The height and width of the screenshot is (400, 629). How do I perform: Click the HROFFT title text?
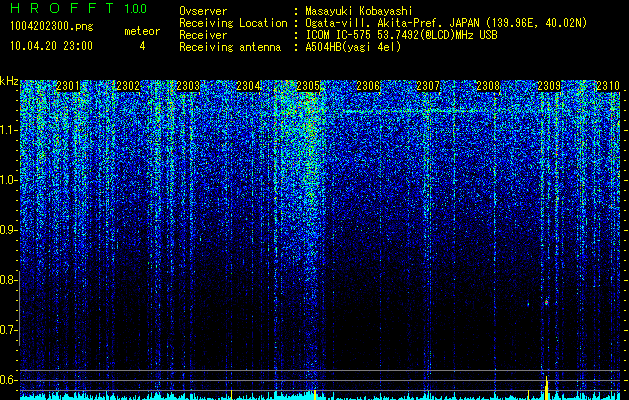tap(64, 8)
